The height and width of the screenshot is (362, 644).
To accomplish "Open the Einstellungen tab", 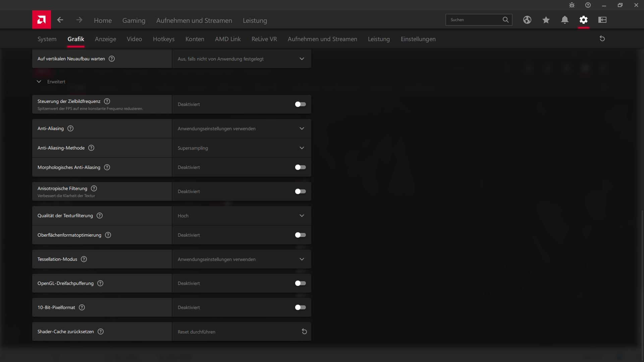I will (x=418, y=39).
